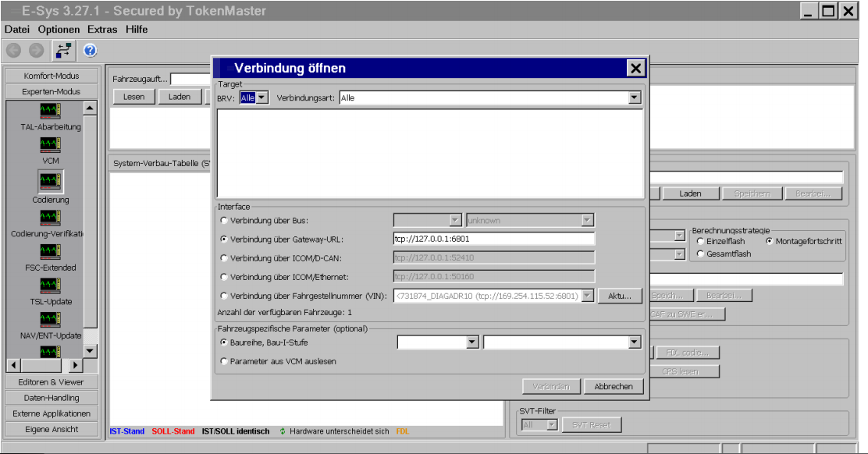The width and height of the screenshot is (868, 454).
Task: Click the Abbrechen button
Action: (x=614, y=387)
